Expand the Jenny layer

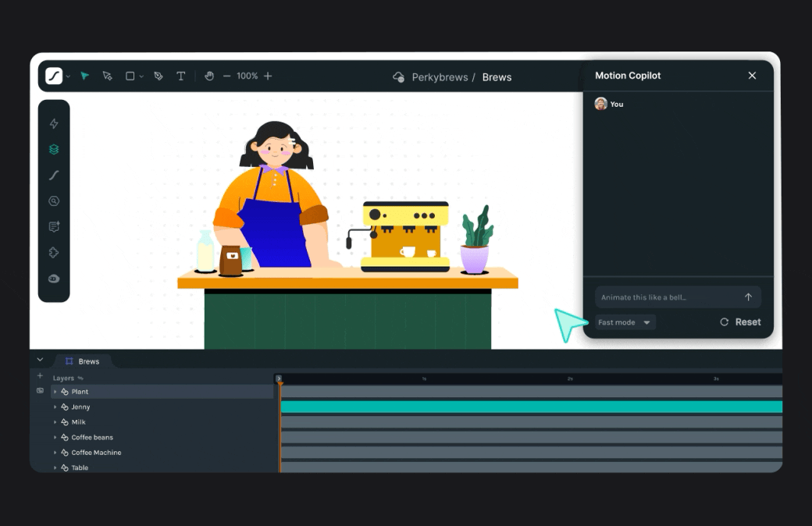tap(55, 407)
